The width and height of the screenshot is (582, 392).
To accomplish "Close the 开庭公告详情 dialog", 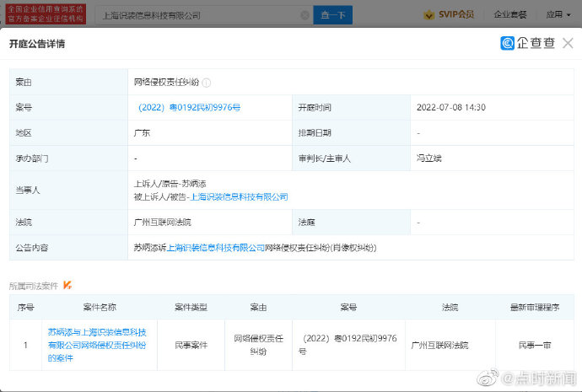I will coord(568,43).
